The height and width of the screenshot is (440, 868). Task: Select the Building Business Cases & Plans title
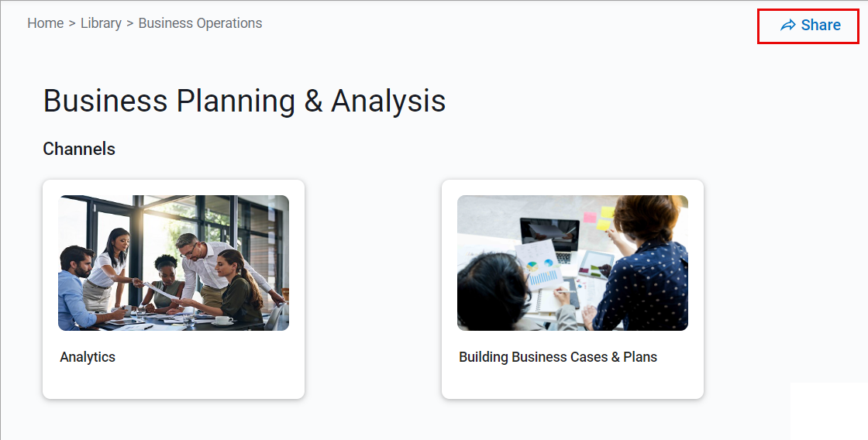coord(558,357)
